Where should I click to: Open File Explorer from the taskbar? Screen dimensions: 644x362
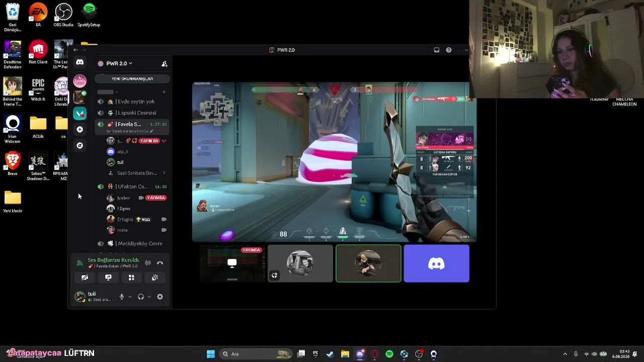(345, 354)
